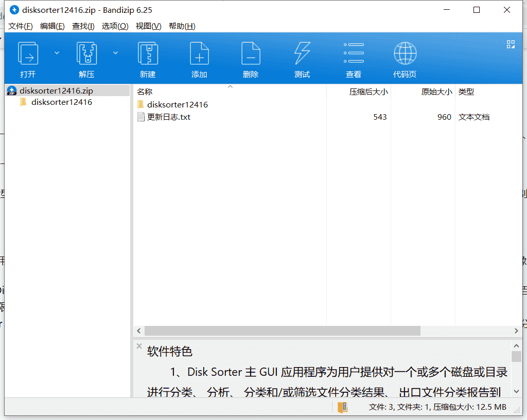
Task: Minimize the Bandizip window
Action: click(447, 10)
